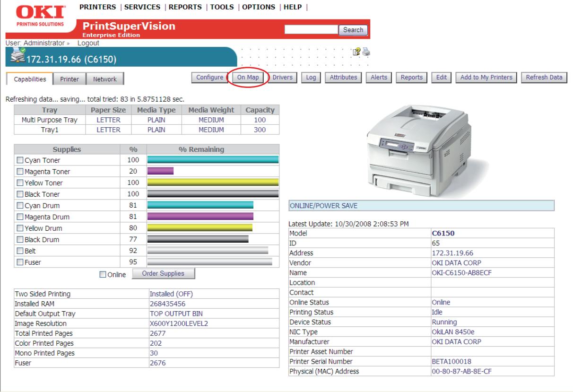Screen dimensions: 573x392
Task: Click the Total Printed Pages value 2677
Action: coord(157,333)
